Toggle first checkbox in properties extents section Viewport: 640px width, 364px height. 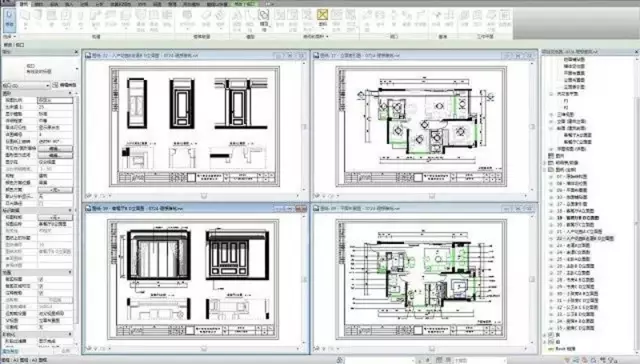point(40,280)
